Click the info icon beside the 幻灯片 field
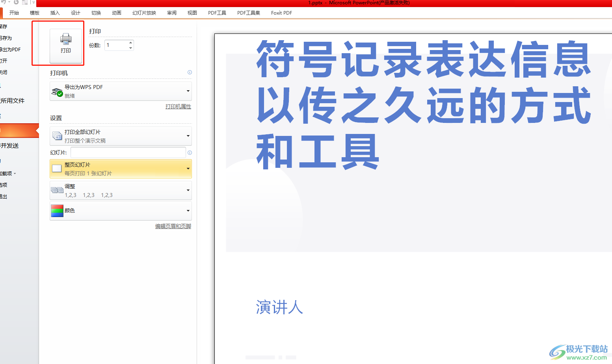Image resolution: width=612 pixels, height=364 pixels. (x=190, y=153)
